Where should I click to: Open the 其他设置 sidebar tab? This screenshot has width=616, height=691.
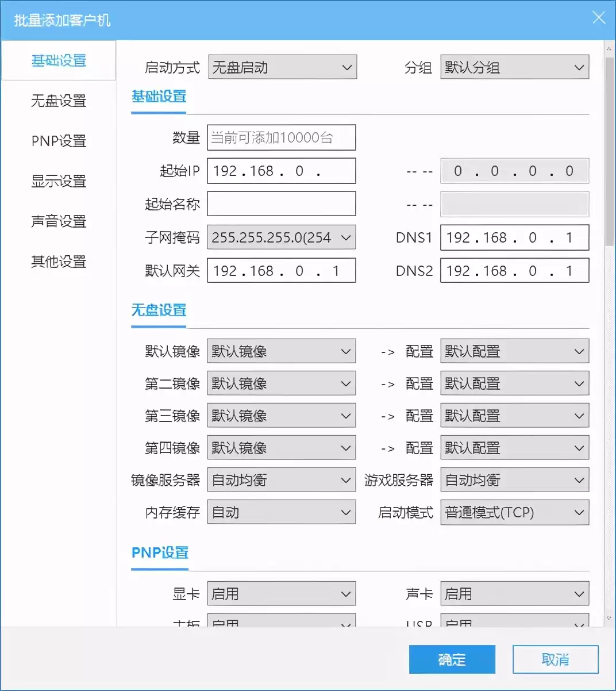point(58,262)
